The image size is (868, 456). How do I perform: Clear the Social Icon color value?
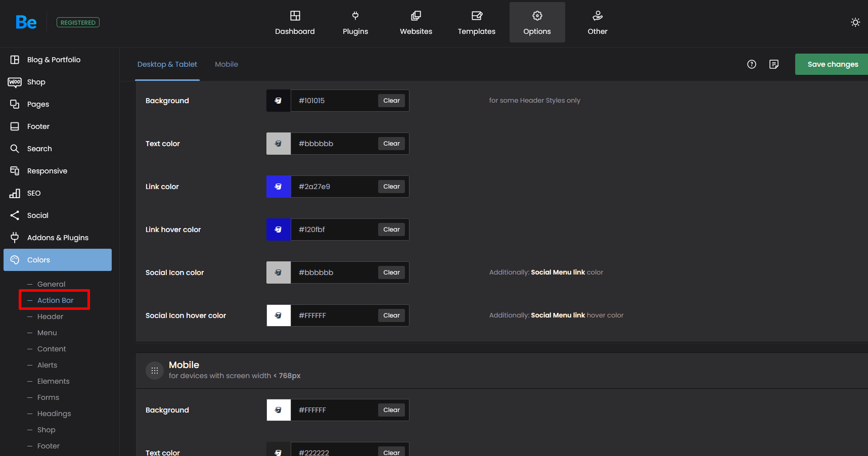pos(391,272)
